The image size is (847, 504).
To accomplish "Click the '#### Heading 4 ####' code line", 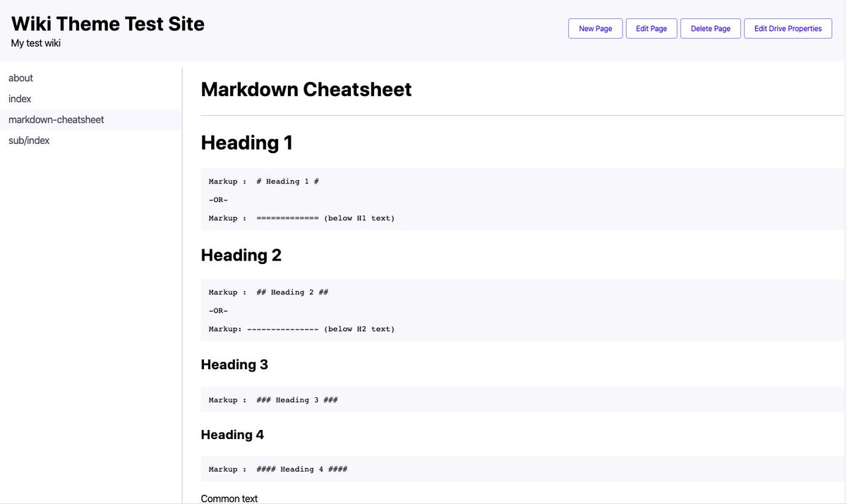I will click(x=278, y=469).
